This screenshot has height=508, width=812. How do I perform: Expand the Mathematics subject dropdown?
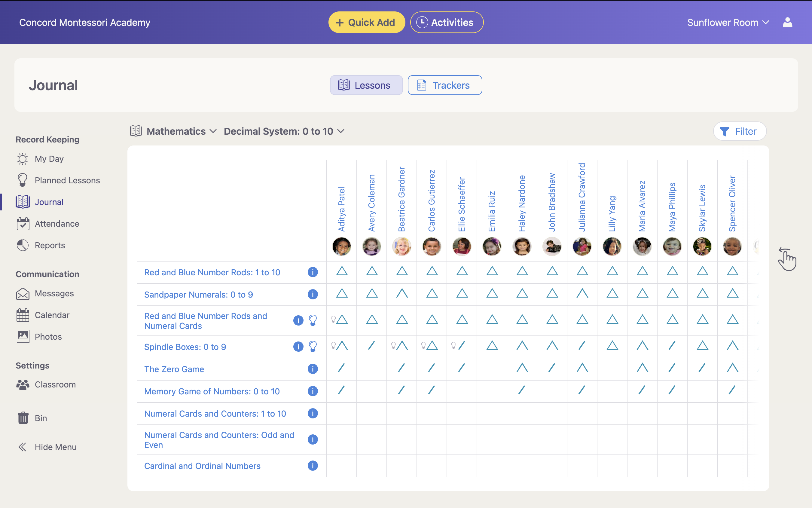pyautogui.click(x=181, y=131)
